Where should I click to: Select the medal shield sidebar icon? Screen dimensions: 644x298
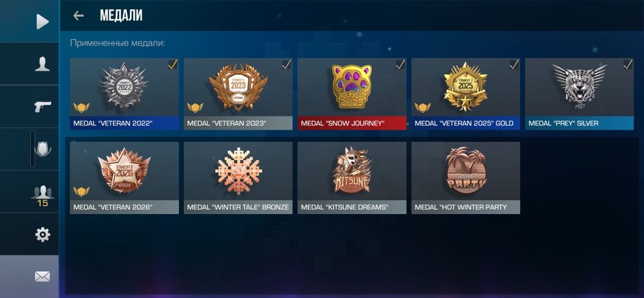coord(43,149)
